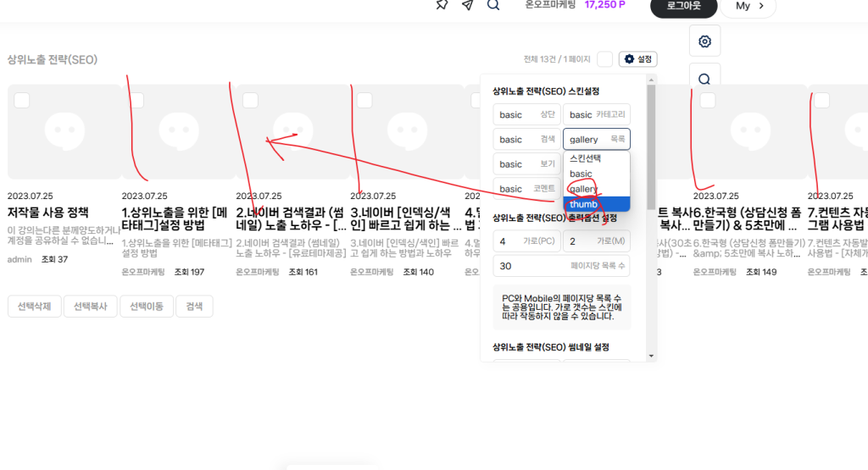Image resolution: width=868 pixels, height=470 pixels.
Task: Click thumbnail of 저작물 사용 정책 card
Action: pos(64,131)
